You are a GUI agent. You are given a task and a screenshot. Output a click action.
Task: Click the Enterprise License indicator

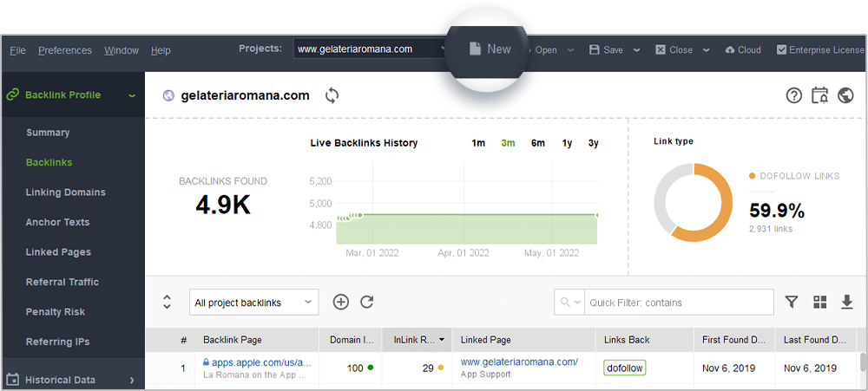tap(822, 50)
